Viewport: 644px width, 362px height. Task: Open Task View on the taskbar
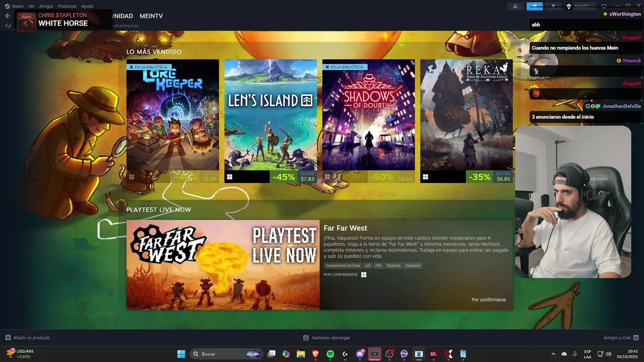[272, 354]
